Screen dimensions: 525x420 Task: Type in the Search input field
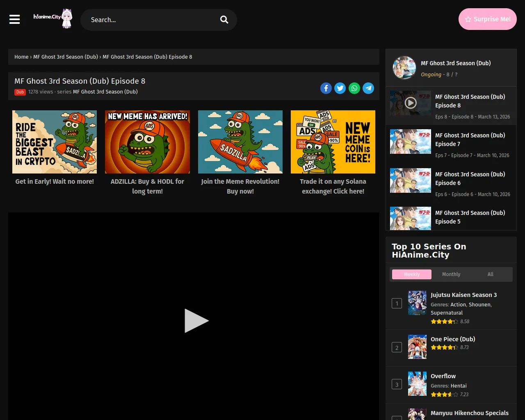[x=152, y=20]
